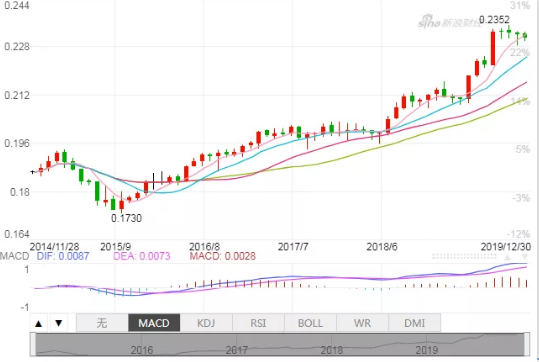Click the faint gray down-triangle above MACD panel
This screenshot has height=362, width=539.
pos(525,257)
